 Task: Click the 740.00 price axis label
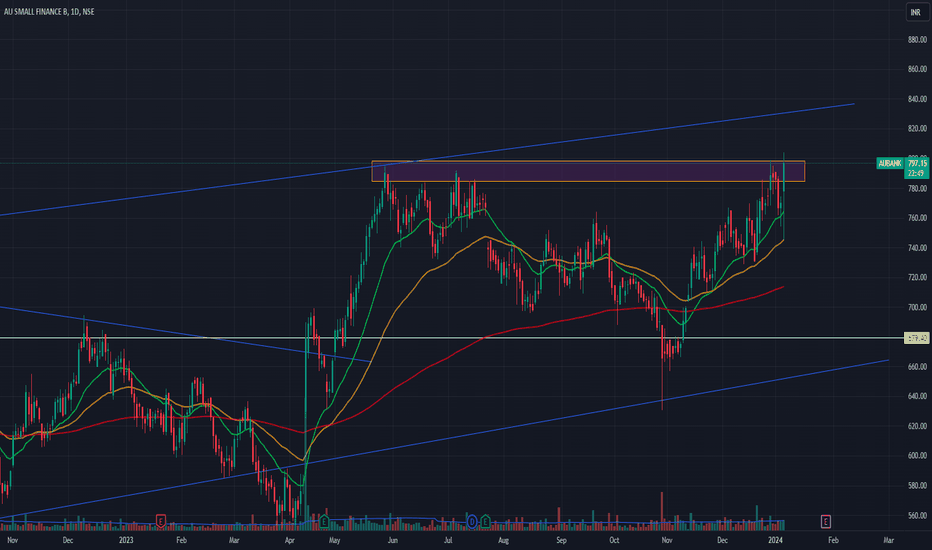(917, 248)
